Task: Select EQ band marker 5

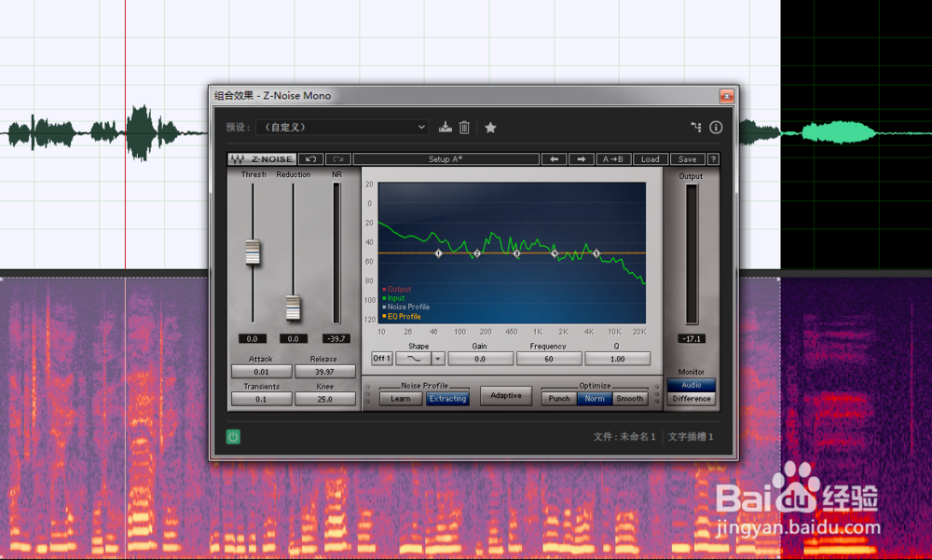Action: point(596,253)
